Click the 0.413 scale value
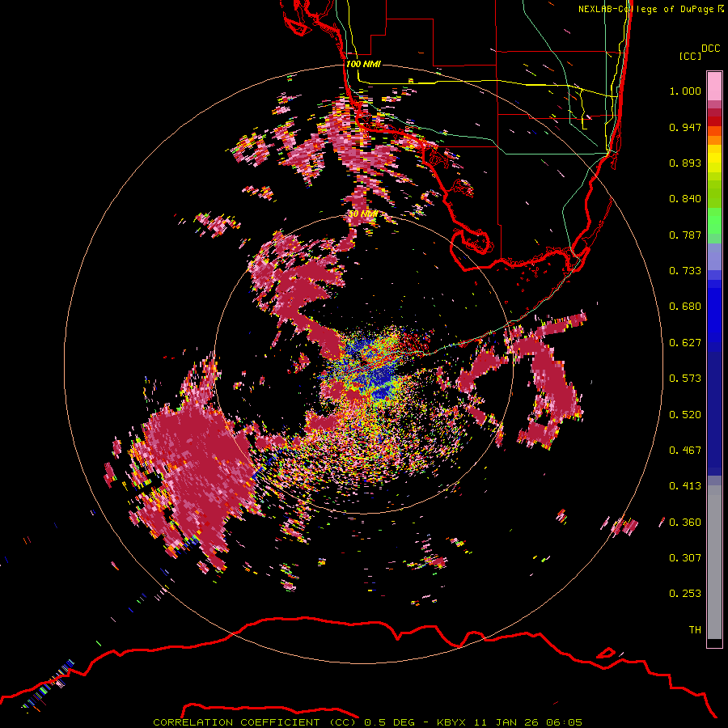Image resolution: width=728 pixels, height=728 pixels. (x=685, y=486)
